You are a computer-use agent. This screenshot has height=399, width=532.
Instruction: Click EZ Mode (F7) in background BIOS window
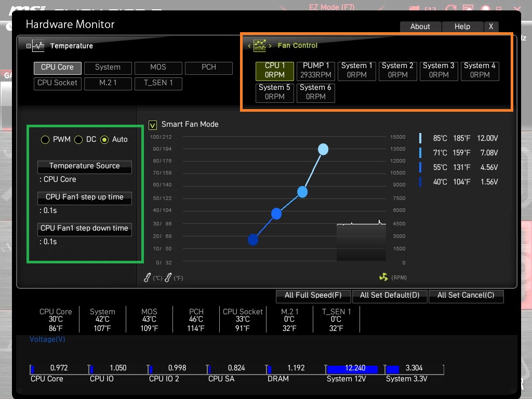[332, 7]
